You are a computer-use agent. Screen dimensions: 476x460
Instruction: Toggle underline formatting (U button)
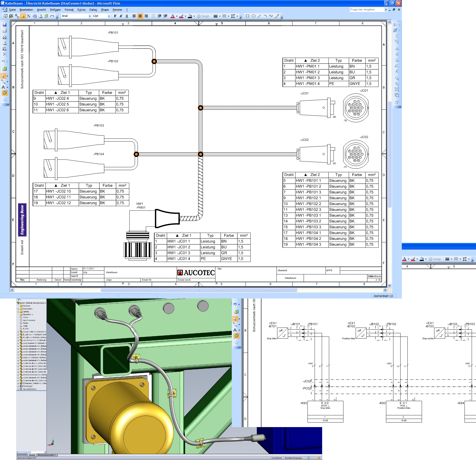click(127, 16)
